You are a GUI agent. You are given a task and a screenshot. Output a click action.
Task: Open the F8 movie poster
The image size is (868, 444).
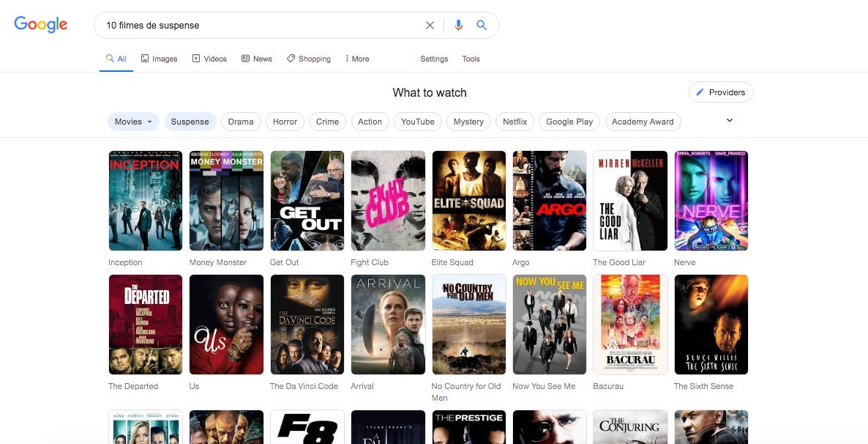(307, 427)
